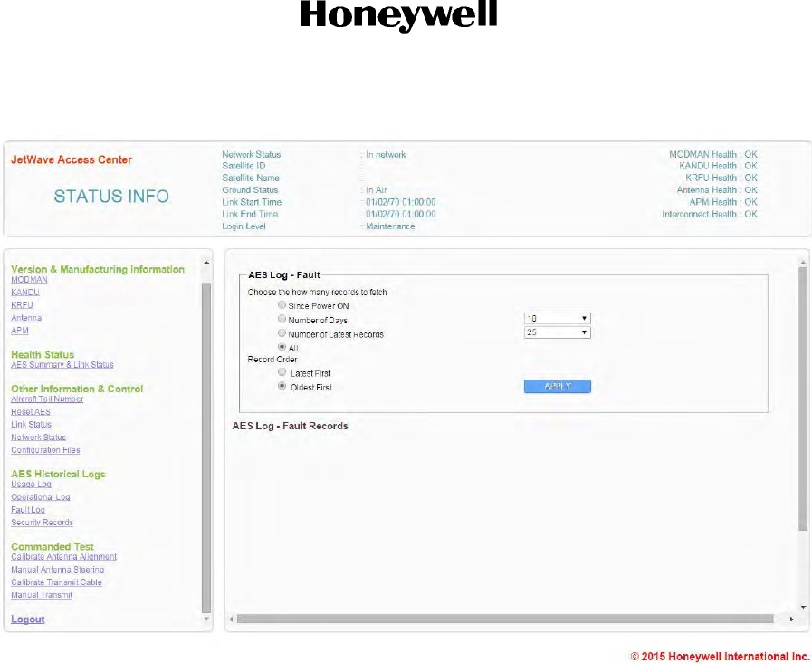Click the APPLY button

558,386
